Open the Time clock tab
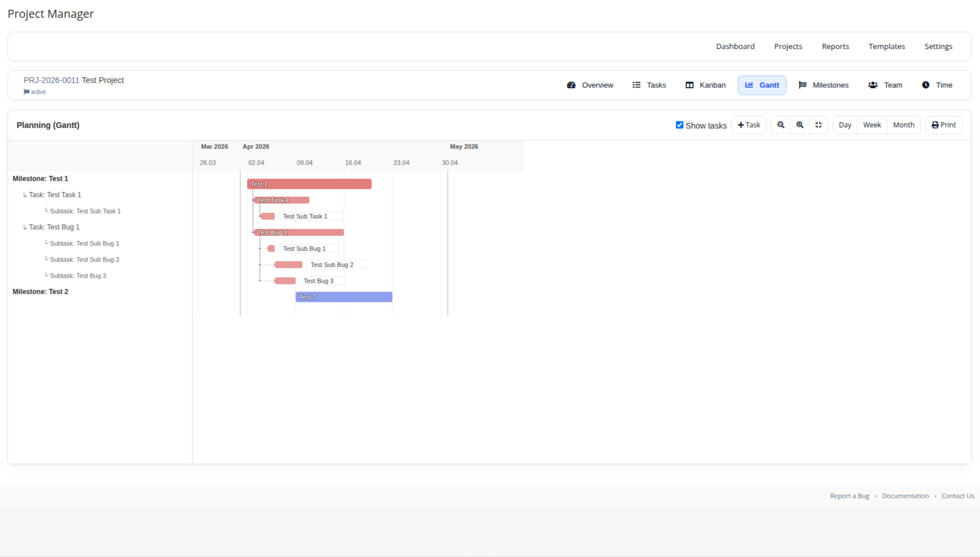The width and height of the screenshot is (980, 557). [x=937, y=85]
